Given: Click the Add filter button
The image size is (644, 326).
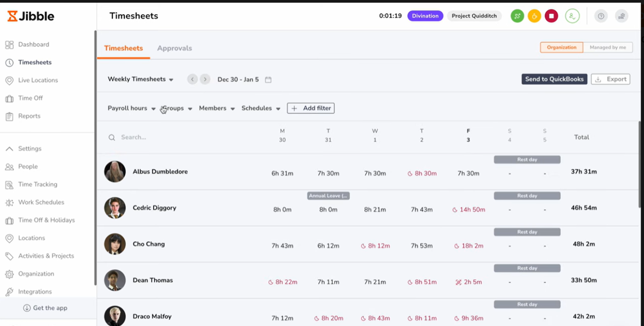Looking at the screenshot, I should click(x=310, y=109).
